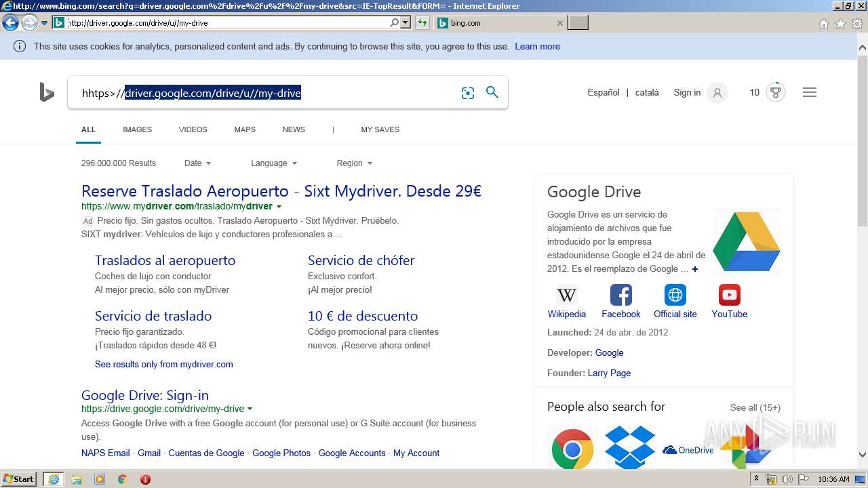Expand Google Drive description with plus

(695, 269)
